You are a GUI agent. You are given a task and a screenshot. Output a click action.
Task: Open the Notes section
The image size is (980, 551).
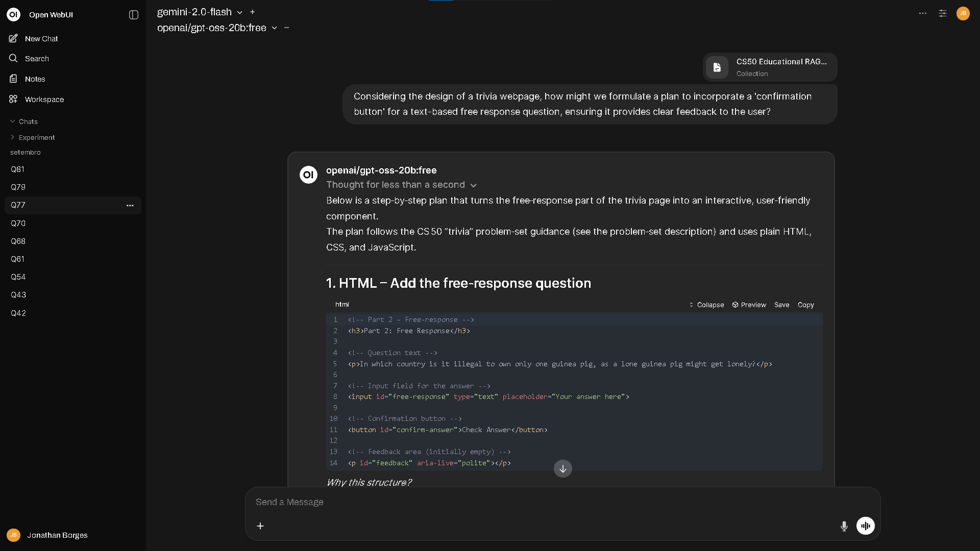point(34,79)
